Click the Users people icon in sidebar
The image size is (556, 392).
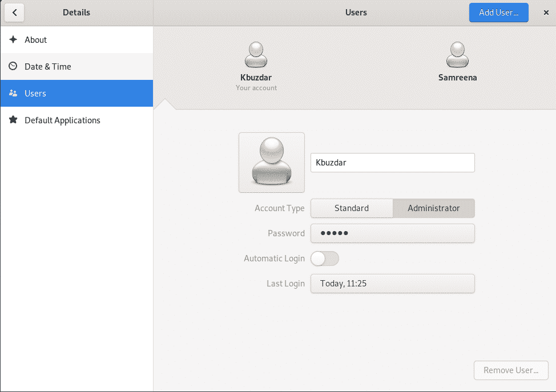(x=13, y=94)
